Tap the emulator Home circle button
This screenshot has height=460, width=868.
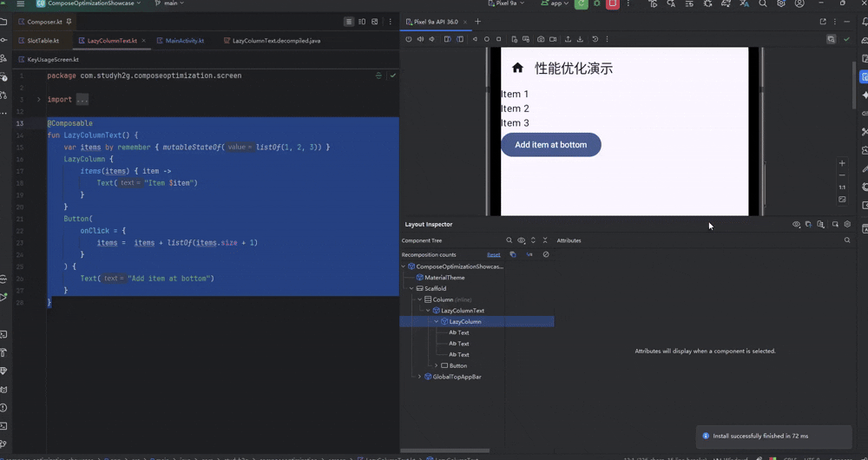pos(487,39)
